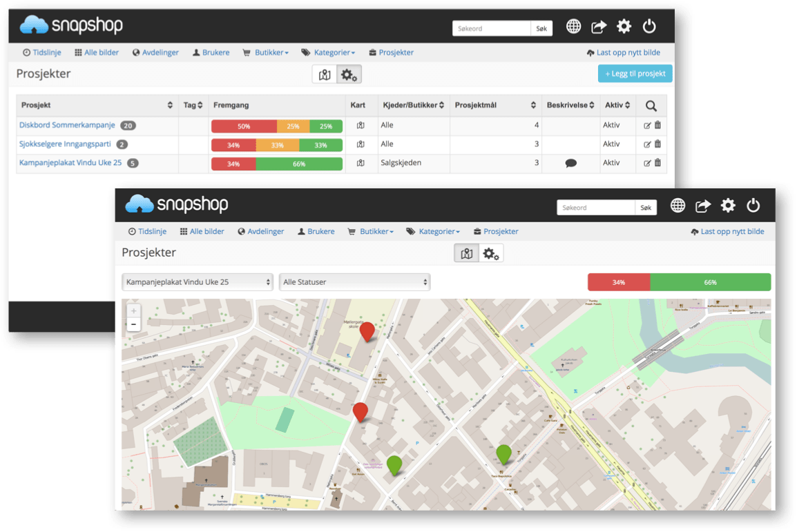The width and height of the screenshot is (797, 532).
Task: Open settings gear in front window header
Action: coord(728,206)
